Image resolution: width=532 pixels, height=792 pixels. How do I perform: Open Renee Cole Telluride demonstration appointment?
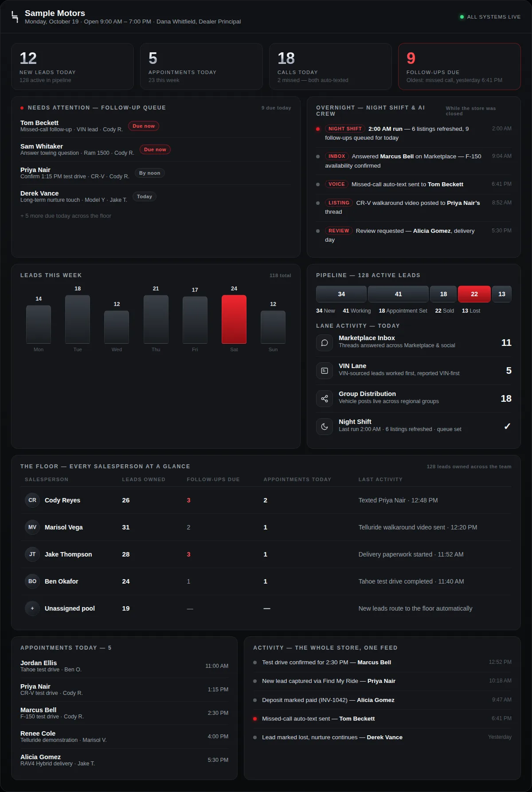coord(125,737)
